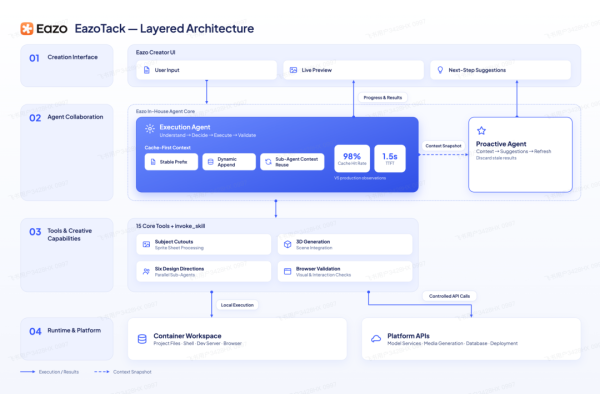Click the EazoTack Layered Architecture title

tap(164, 29)
